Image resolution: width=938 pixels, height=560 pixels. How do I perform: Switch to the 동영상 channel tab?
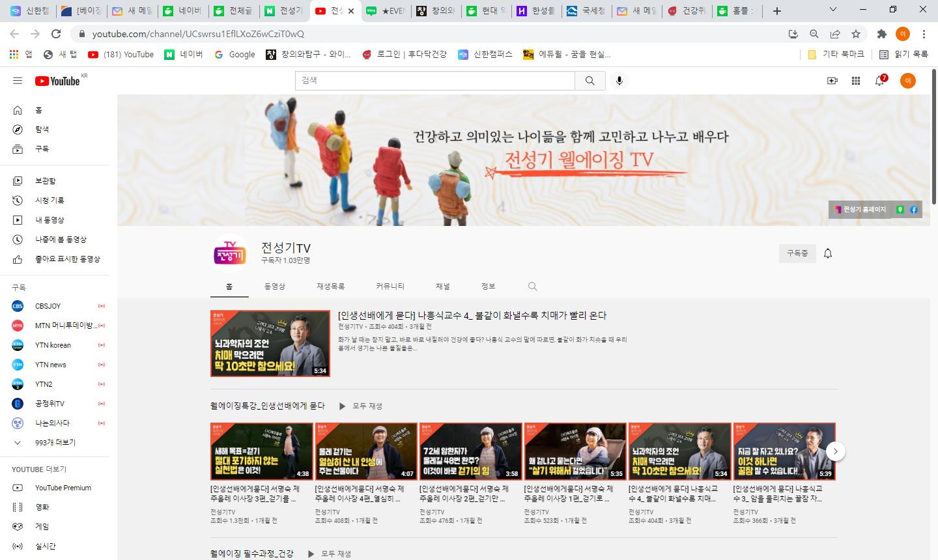pos(274,287)
